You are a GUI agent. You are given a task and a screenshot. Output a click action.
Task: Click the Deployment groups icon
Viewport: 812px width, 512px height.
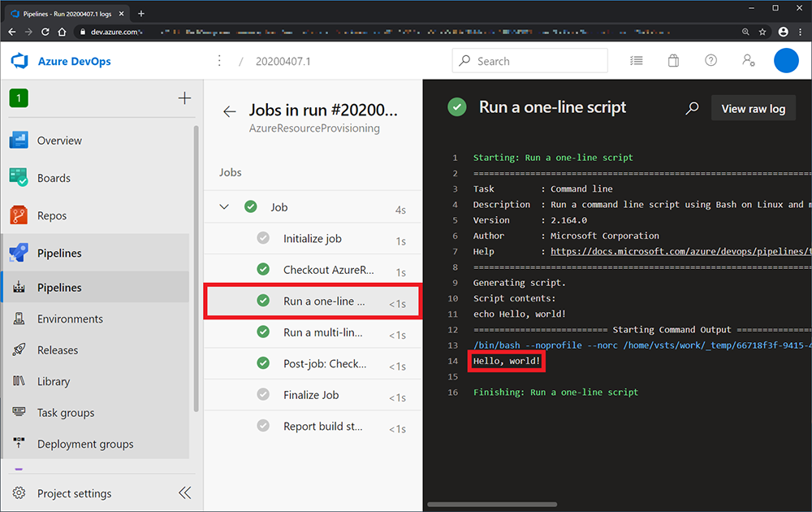(19, 442)
